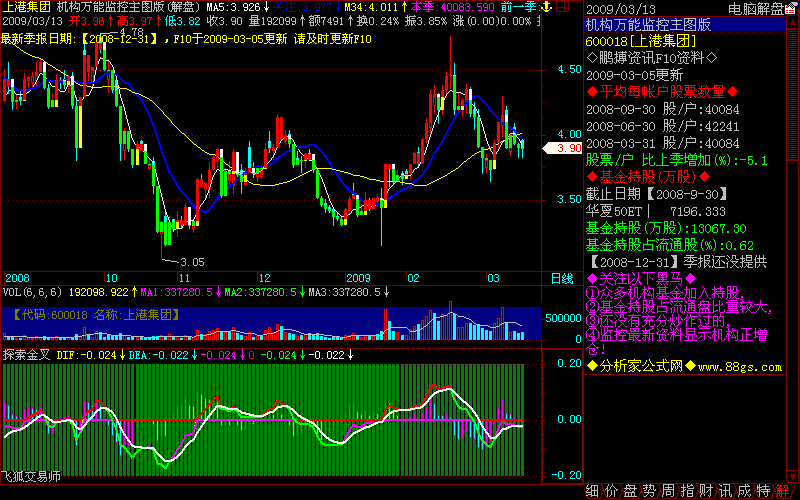Click the 开3.96 open price value
Viewport: 800px width, 500px height.
(87, 21)
